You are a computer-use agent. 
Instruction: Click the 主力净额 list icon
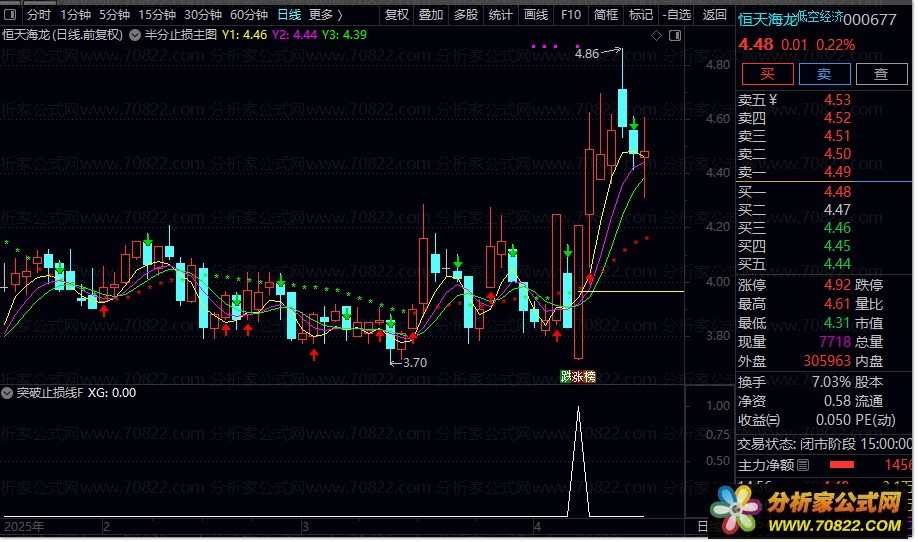pos(803,466)
